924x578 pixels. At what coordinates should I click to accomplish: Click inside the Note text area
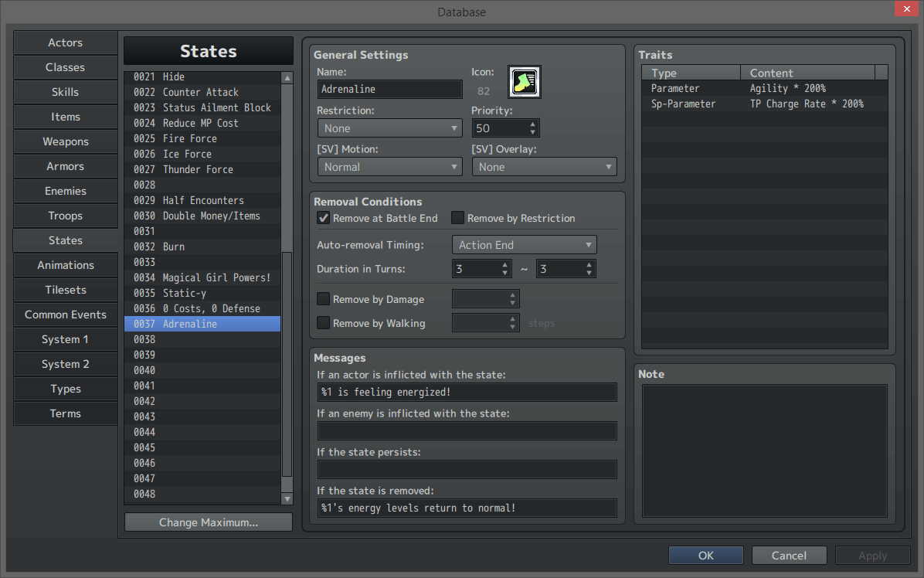pyautogui.click(x=764, y=451)
